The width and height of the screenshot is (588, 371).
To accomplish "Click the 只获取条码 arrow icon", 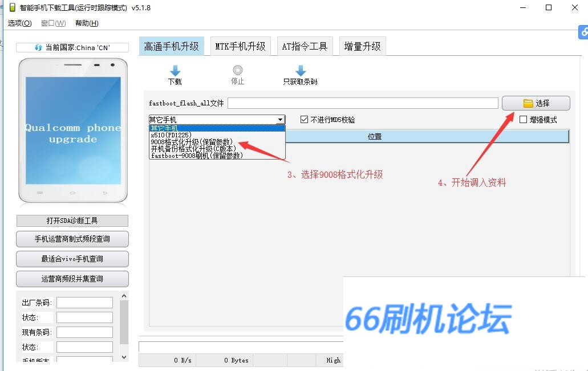I will (x=301, y=71).
